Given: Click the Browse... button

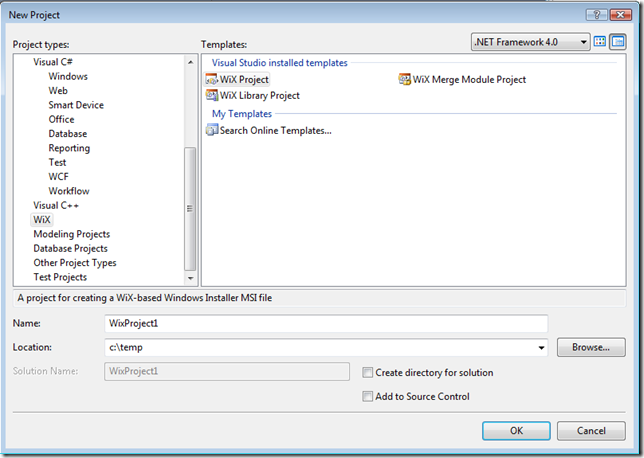Looking at the screenshot, I should tap(591, 348).
